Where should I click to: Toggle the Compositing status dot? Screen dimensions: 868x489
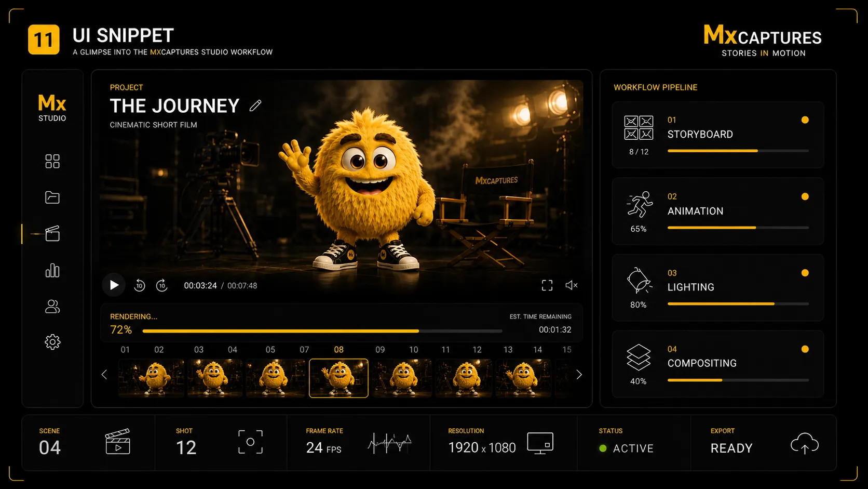[805, 349]
